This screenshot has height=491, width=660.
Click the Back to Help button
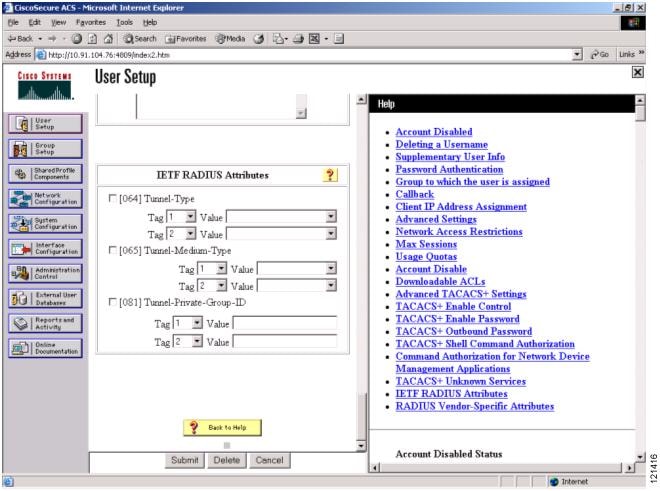(222, 427)
